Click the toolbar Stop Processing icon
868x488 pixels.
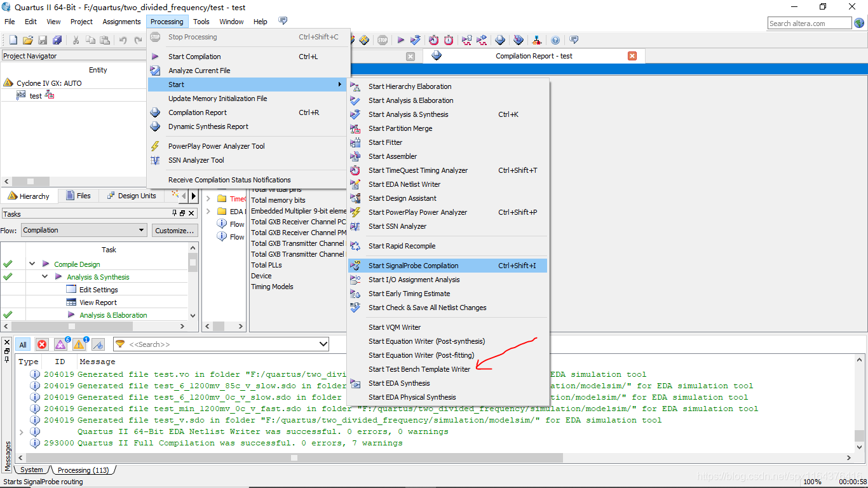tap(383, 40)
